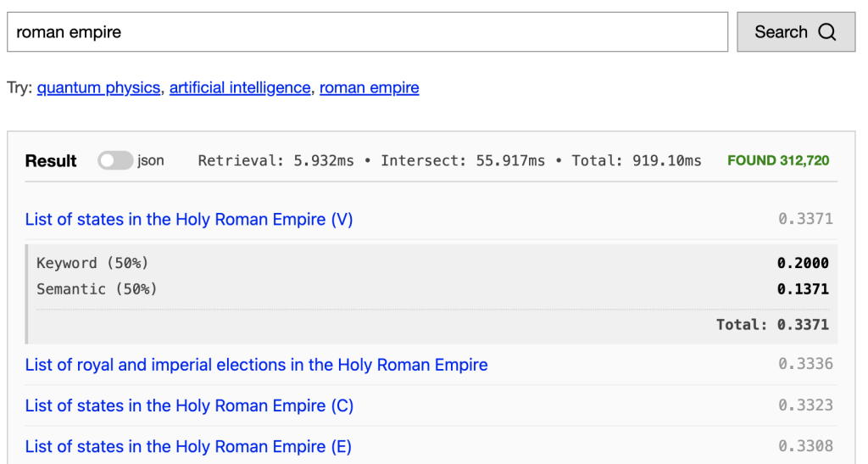Click the "Total: 0.3371" breakdown line
Viewport: 868px width, 464px height.
pos(772,324)
